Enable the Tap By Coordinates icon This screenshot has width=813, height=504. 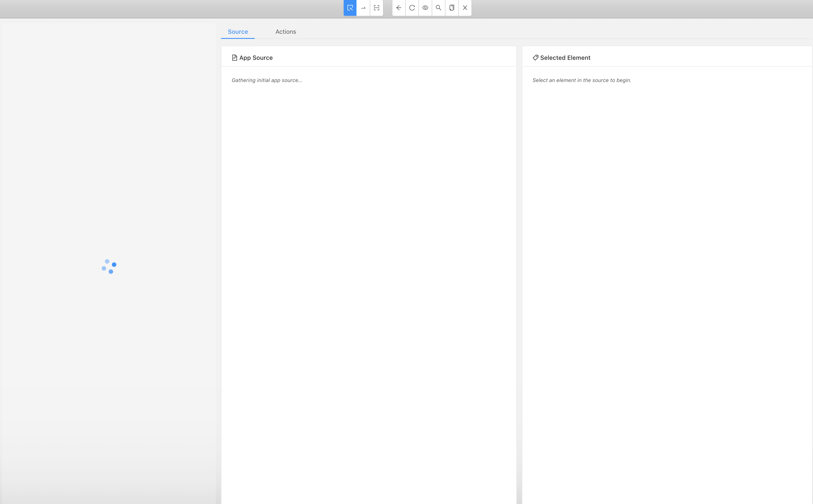377,8
